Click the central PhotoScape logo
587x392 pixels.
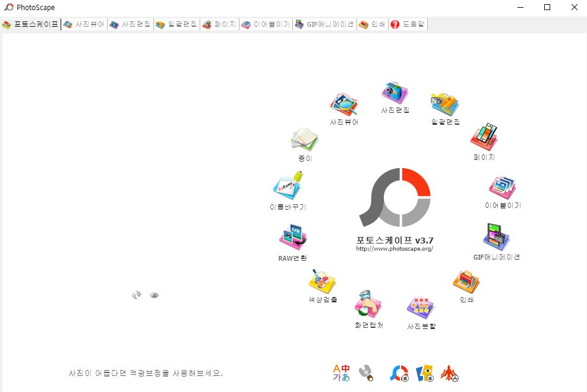click(x=395, y=197)
